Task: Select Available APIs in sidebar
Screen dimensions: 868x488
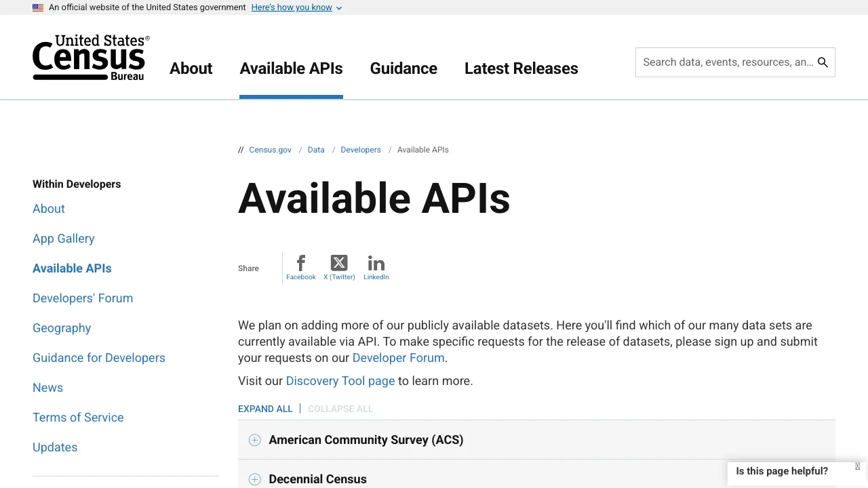Action: 72,268
